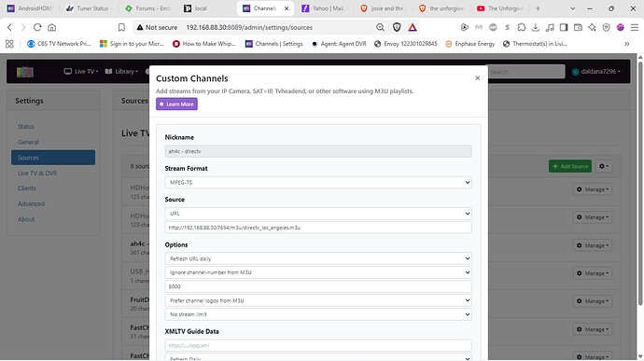644x361 pixels.
Task: Open the Live TV & DVR settings link
Action: point(37,174)
